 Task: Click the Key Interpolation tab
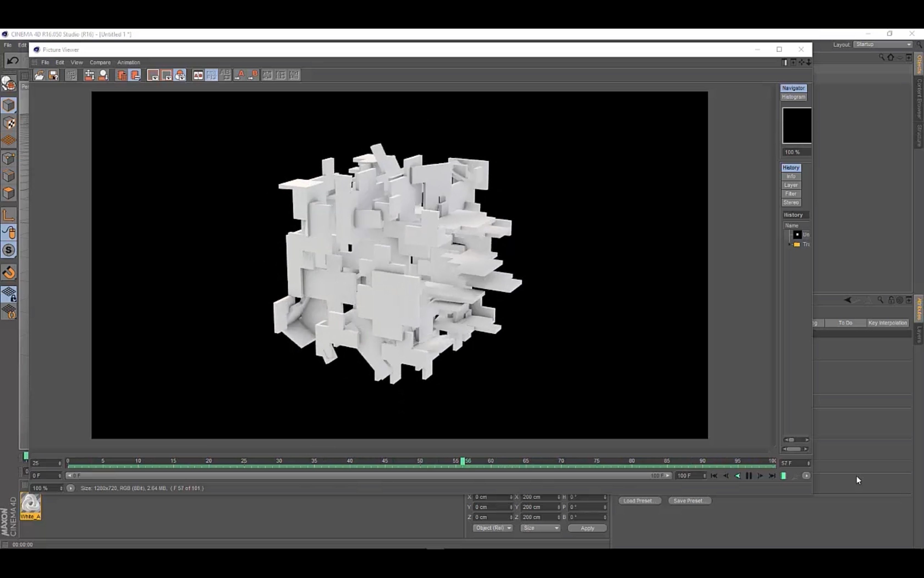point(887,323)
